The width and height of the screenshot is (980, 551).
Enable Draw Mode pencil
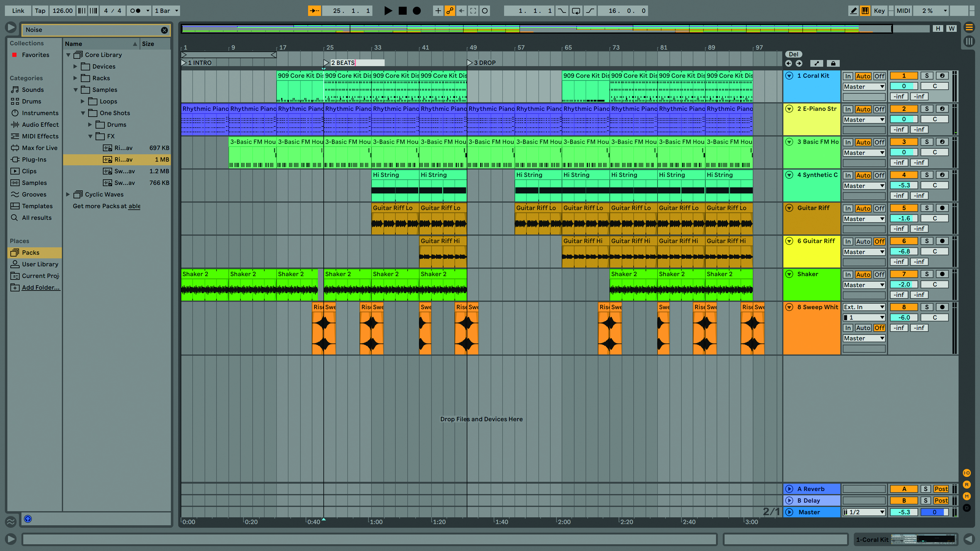tap(854, 11)
